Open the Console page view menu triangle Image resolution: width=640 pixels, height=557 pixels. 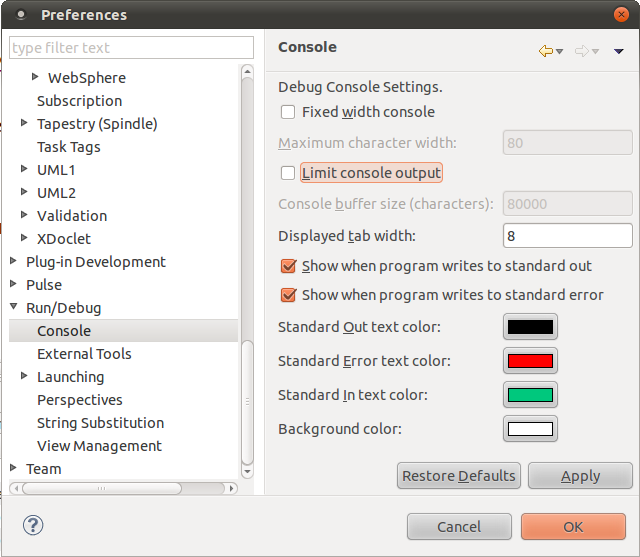619,51
